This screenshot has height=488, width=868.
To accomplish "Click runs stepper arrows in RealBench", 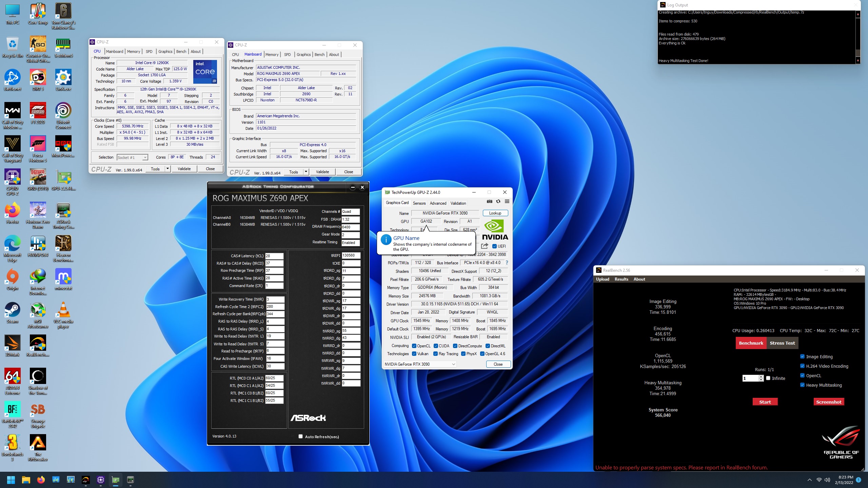I will click(x=761, y=378).
